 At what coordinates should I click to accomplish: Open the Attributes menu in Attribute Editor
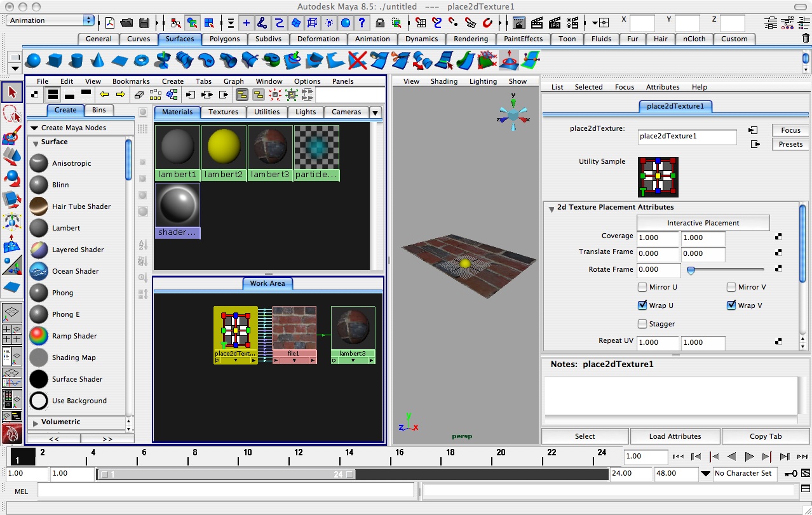click(663, 87)
